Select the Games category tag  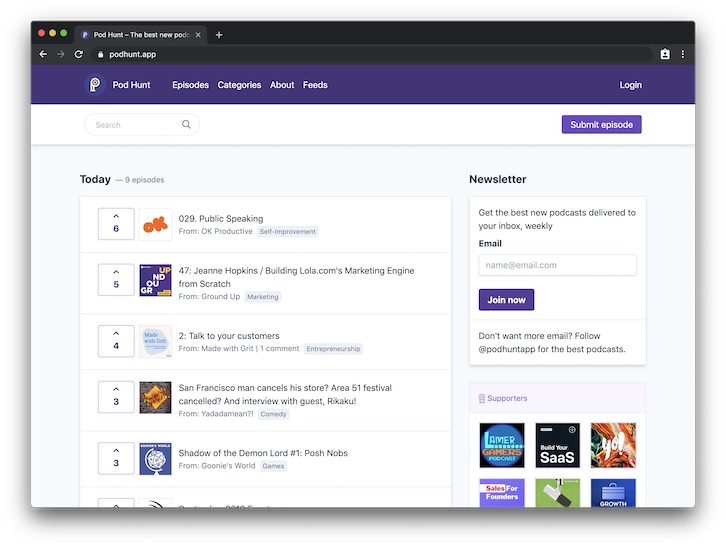pyautogui.click(x=273, y=466)
